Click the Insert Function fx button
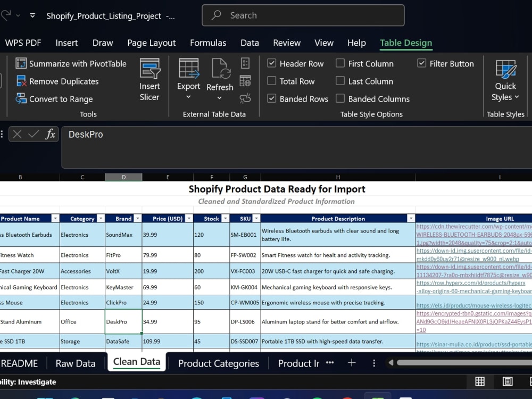The image size is (532, 399). 50,135
